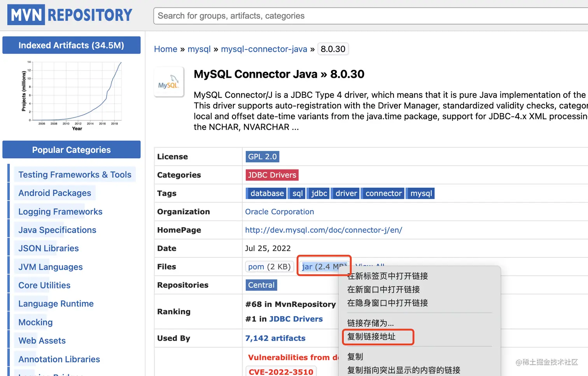Select the mysql tag
Image resolution: width=588 pixels, height=376 pixels.
click(421, 193)
